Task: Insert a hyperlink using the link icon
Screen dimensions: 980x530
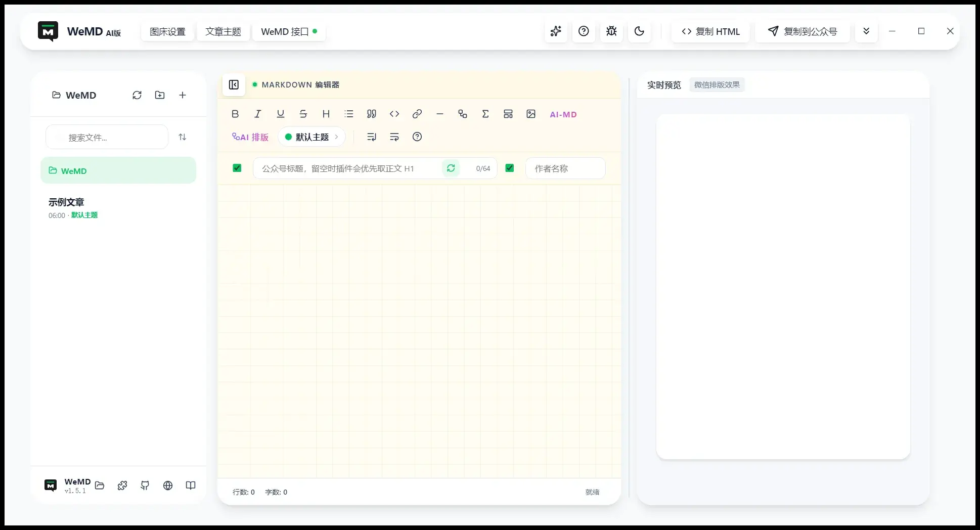Action: click(x=417, y=114)
